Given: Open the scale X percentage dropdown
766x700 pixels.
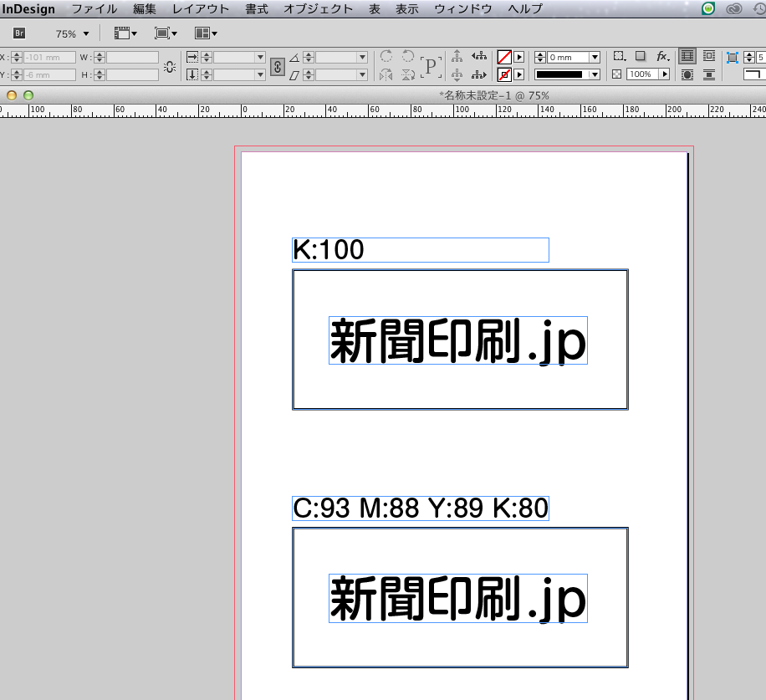Looking at the screenshot, I should [x=260, y=57].
